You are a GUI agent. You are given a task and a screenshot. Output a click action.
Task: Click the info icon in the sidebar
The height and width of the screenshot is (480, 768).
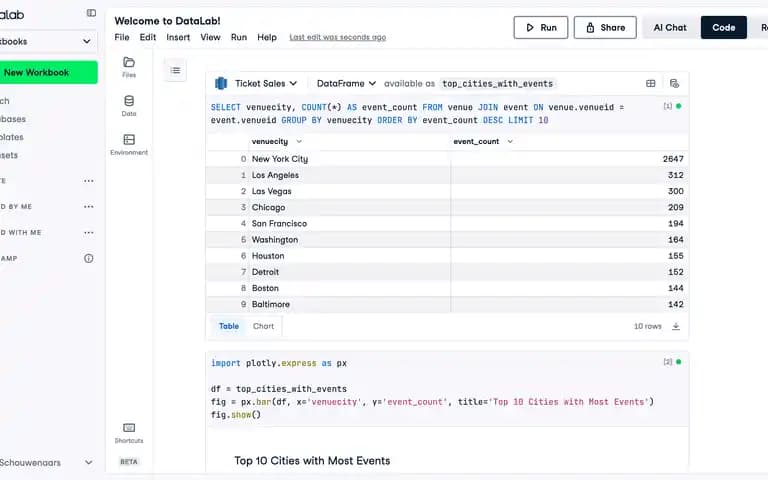[89, 258]
